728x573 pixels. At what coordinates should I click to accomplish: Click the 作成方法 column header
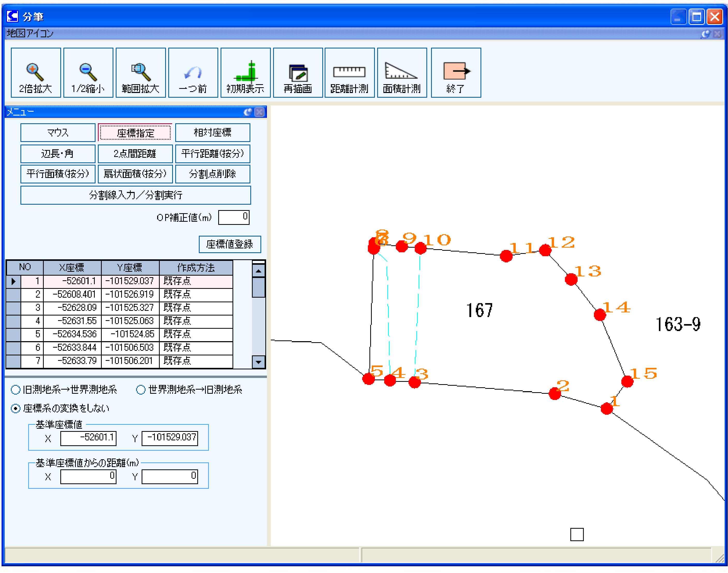[x=196, y=268]
